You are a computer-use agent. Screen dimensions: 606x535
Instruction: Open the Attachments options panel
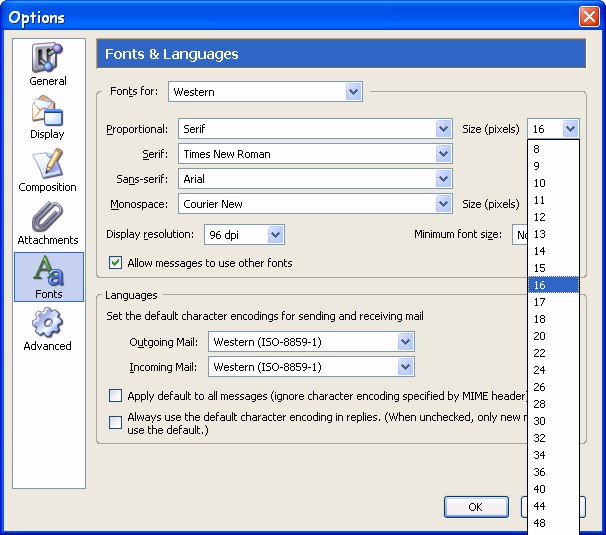coord(48,223)
